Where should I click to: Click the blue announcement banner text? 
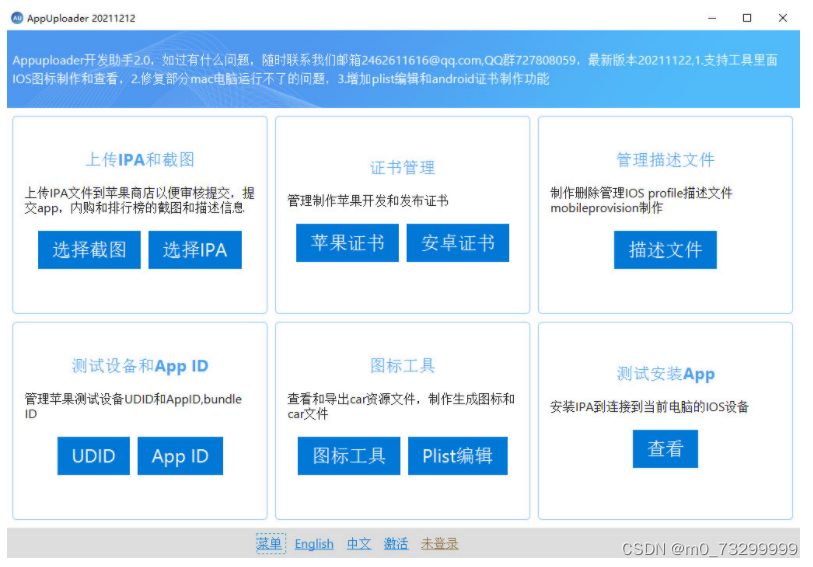pos(395,69)
